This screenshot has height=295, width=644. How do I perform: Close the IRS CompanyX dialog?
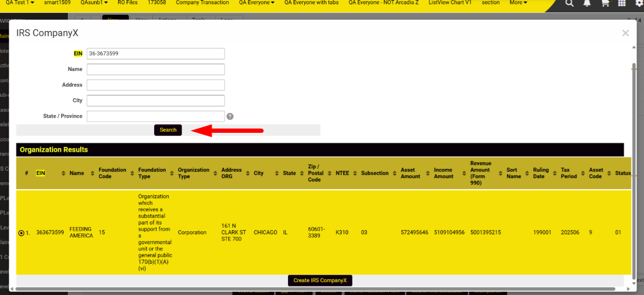coord(626,33)
